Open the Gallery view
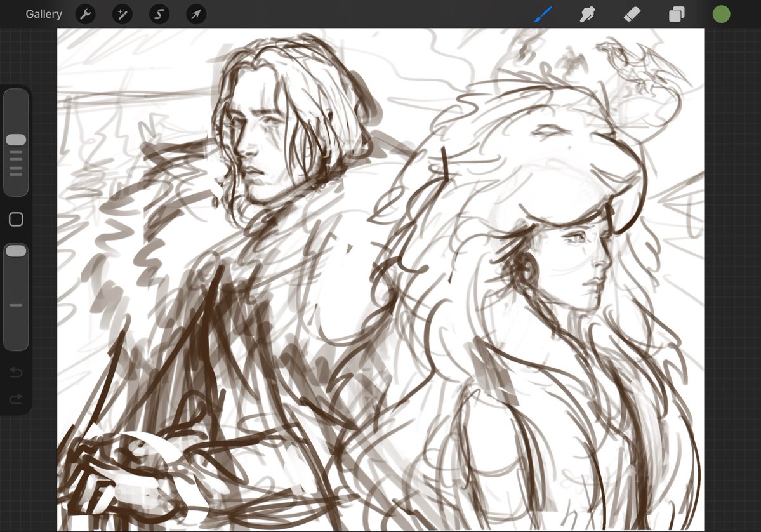Image resolution: width=761 pixels, height=532 pixels. 44,14
